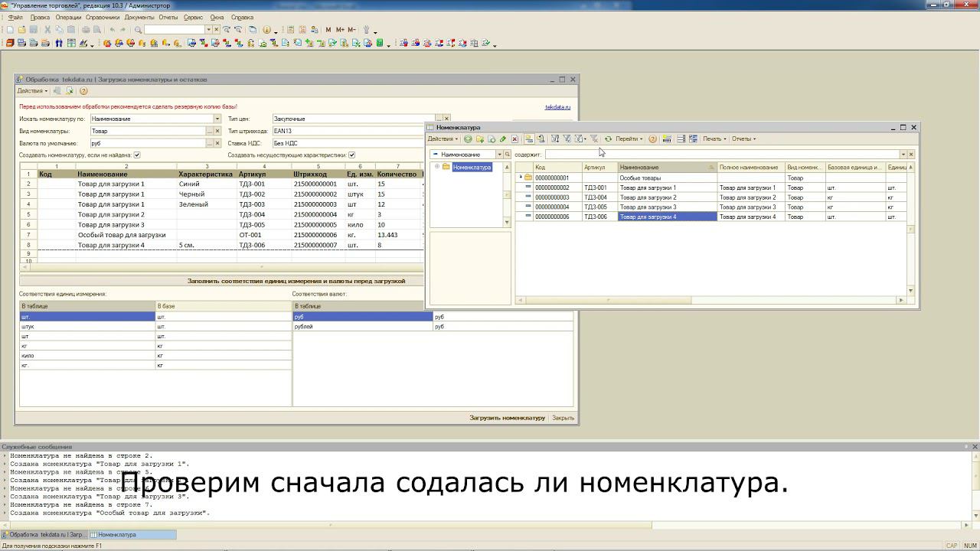Open the main search field dropdown arrow
Screen dimensions: 980x551
tap(208, 30)
